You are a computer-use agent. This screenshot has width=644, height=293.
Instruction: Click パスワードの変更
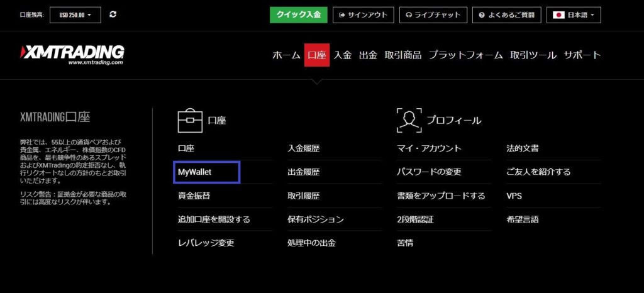tap(429, 172)
